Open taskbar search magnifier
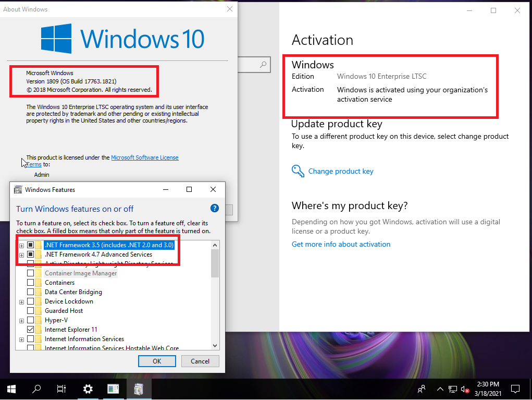This screenshot has height=400, width=532. (36, 389)
